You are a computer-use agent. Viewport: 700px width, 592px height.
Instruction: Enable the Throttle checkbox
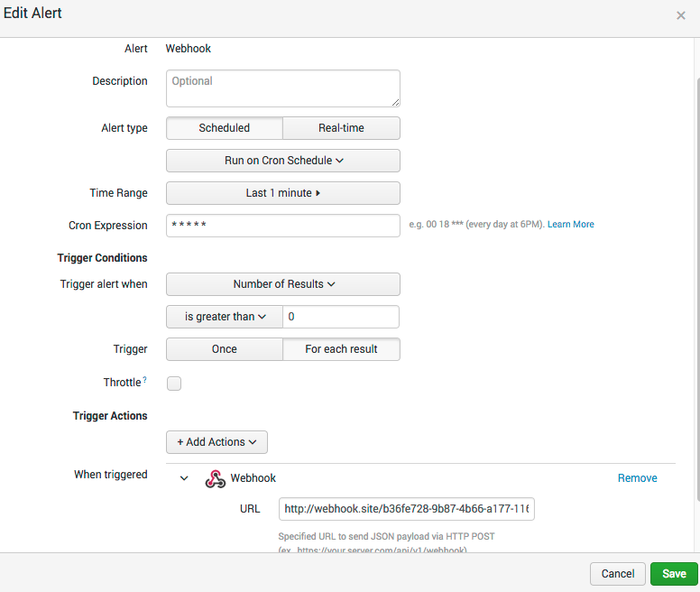coord(174,384)
